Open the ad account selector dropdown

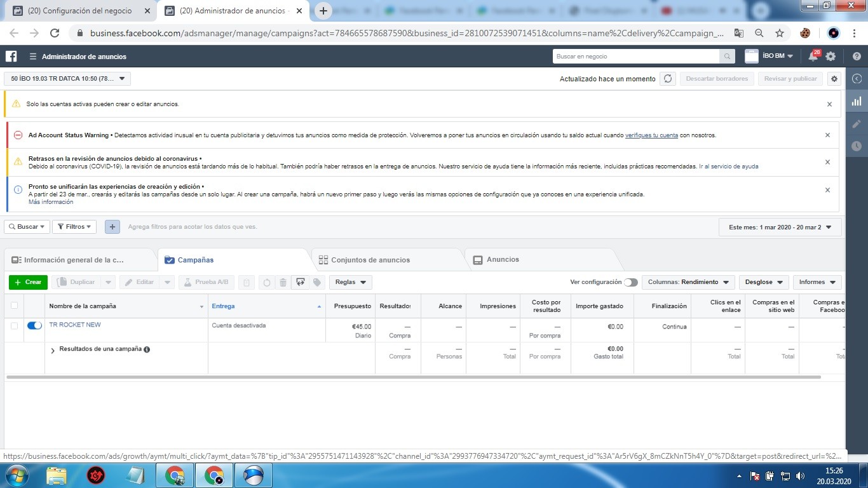67,79
